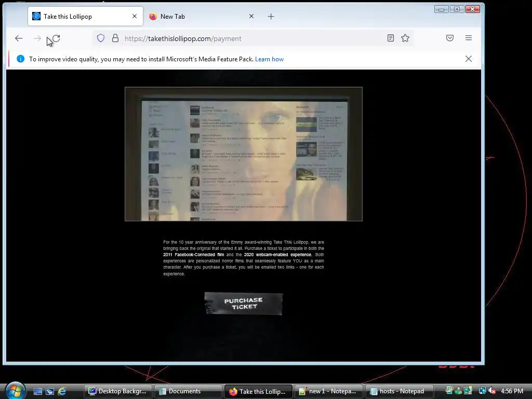Click the muted volume tray icon
Image resolution: width=532 pixels, height=399 pixels.
(492, 391)
